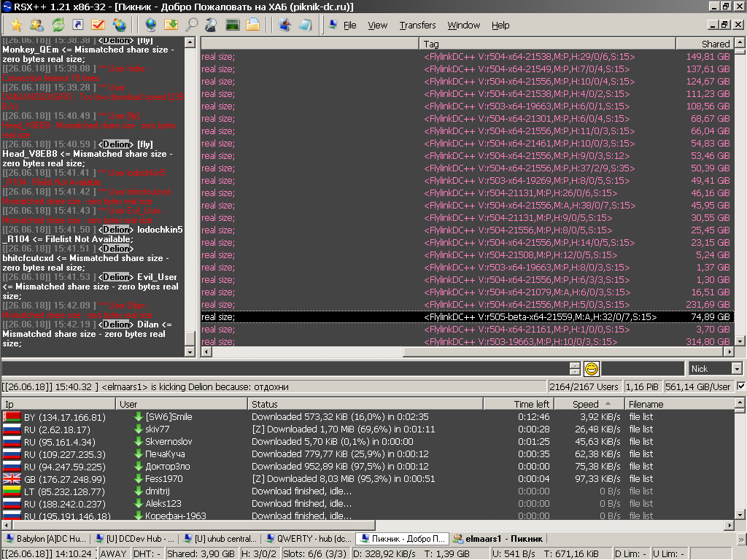Screen dimensions: 747x560
Task: Sort transfers by Speed column header
Action: (589, 404)
